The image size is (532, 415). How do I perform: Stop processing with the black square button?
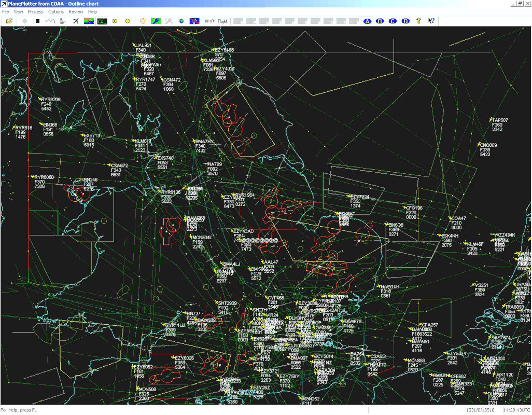coord(37,21)
